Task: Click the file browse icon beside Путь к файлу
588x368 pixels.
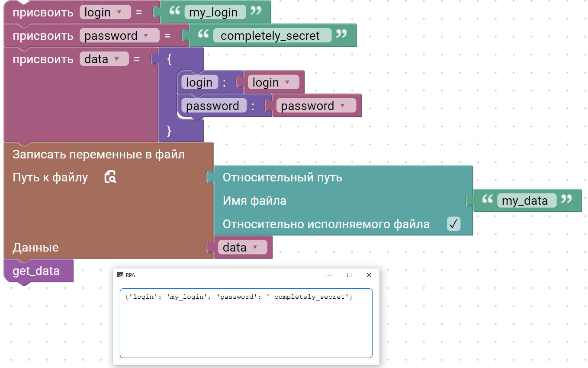Action: click(x=110, y=177)
